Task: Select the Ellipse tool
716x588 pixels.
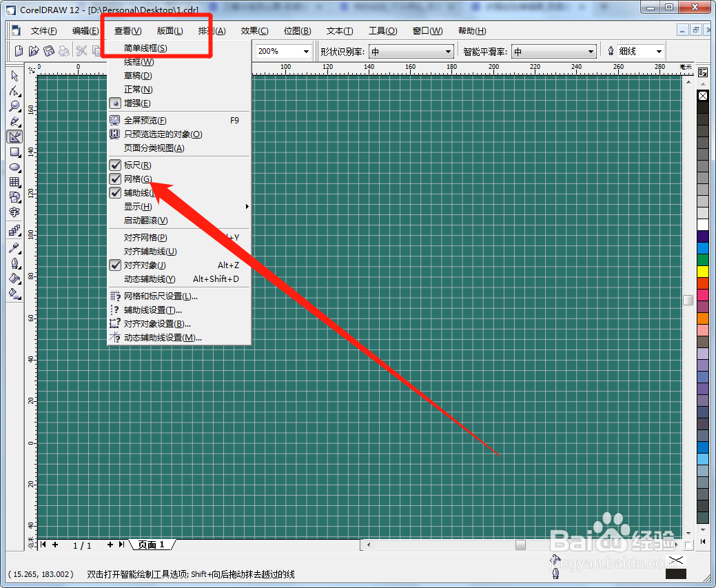Action: (14, 168)
